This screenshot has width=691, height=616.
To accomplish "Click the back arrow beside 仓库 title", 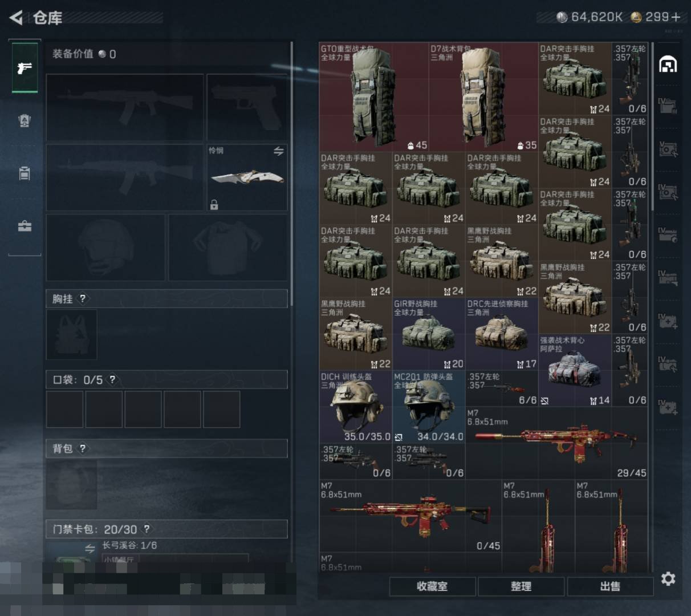I will [x=14, y=17].
